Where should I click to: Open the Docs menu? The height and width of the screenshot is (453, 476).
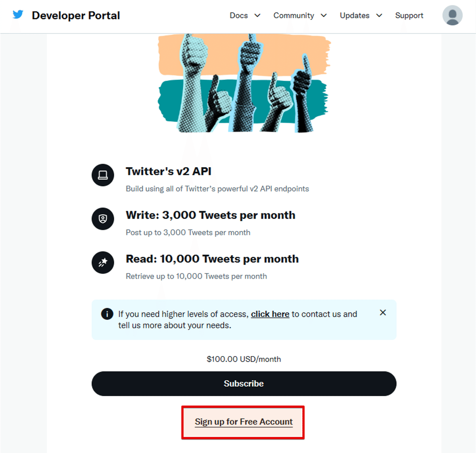click(239, 15)
